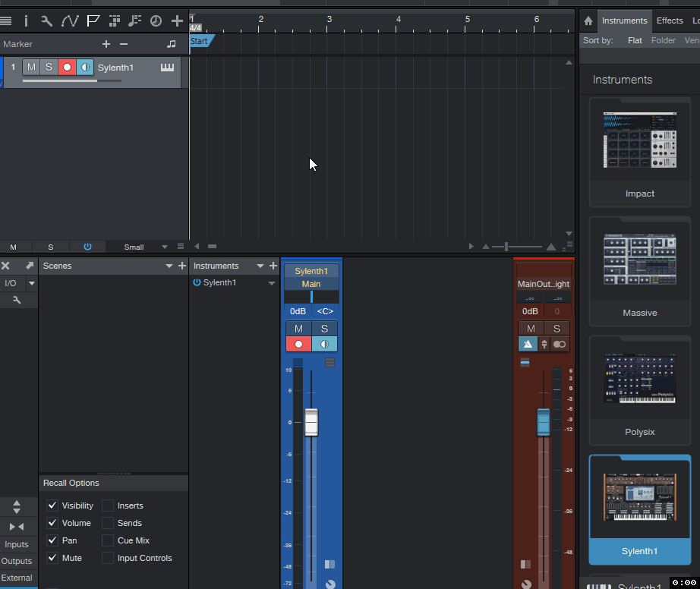This screenshot has width=700, height=589.
Task: Show Inputs in mixer
Action: pos(17,544)
